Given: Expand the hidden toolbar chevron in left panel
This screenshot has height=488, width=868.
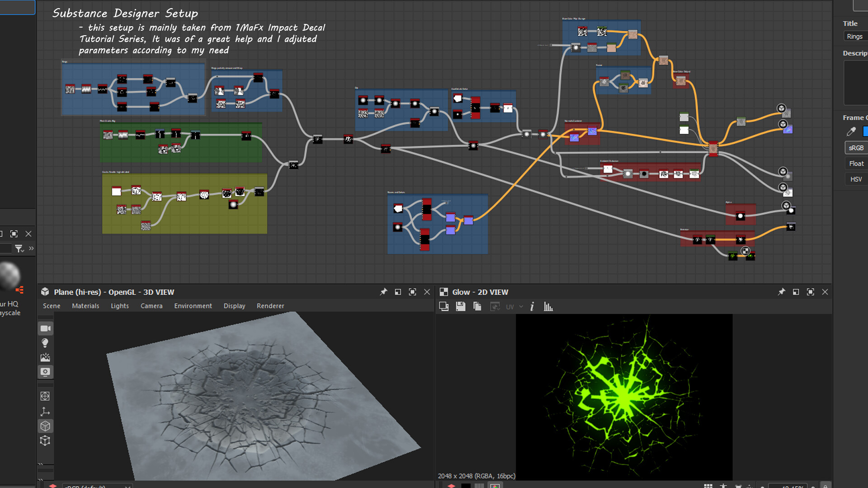Looking at the screenshot, I should [x=31, y=248].
